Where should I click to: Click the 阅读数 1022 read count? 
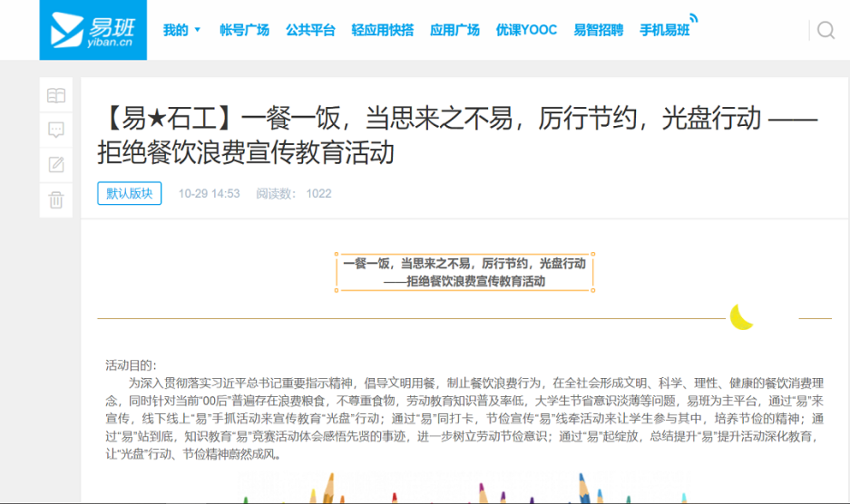click(294, 193)
